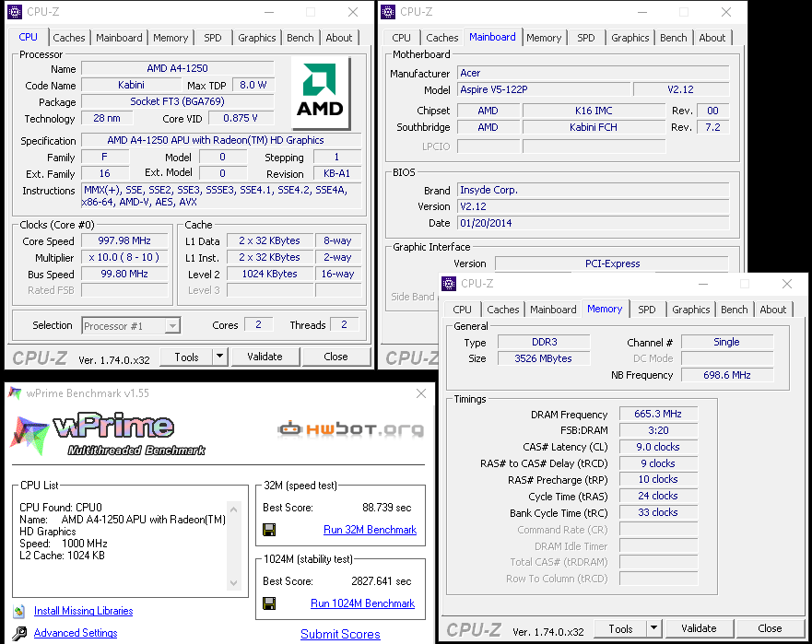Click the Tools button in the Memory window
Viewport: 812px width, 644px height.
click(x=620, y=628)
